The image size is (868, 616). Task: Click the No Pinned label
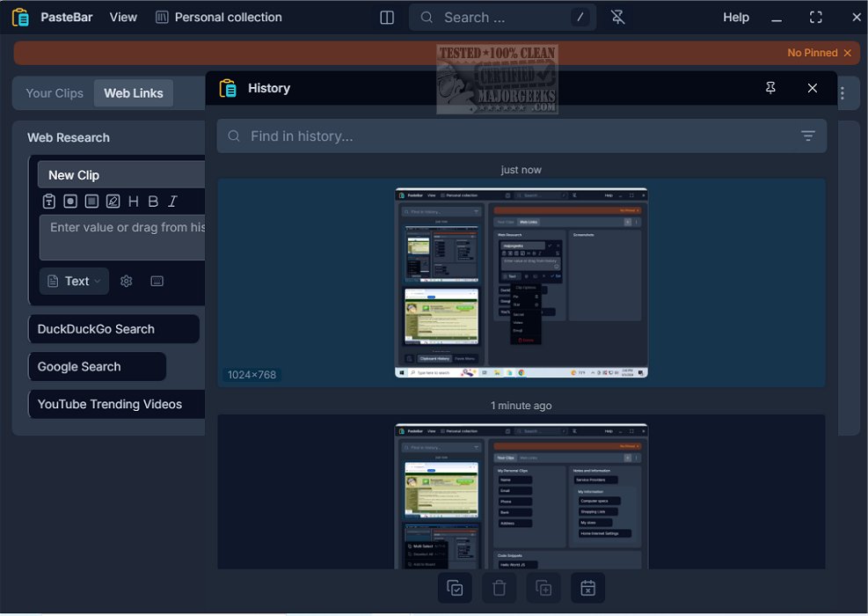point(812,53)
